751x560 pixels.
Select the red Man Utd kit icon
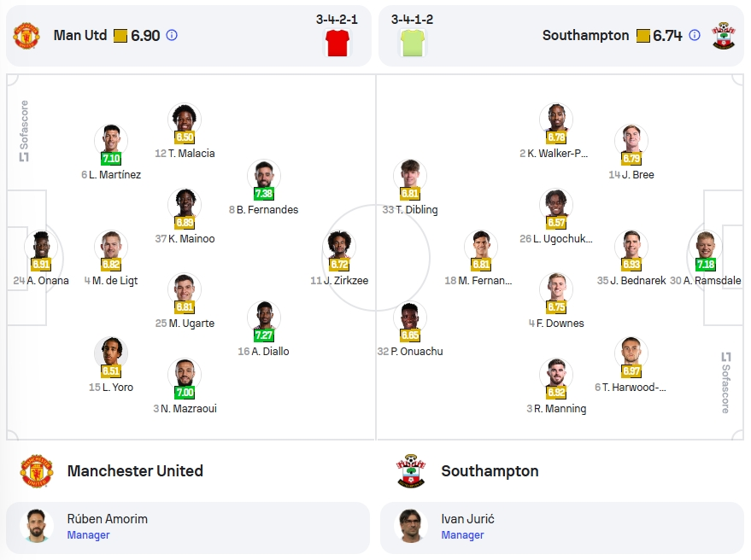pyautogui.click(x=337, y=43)
